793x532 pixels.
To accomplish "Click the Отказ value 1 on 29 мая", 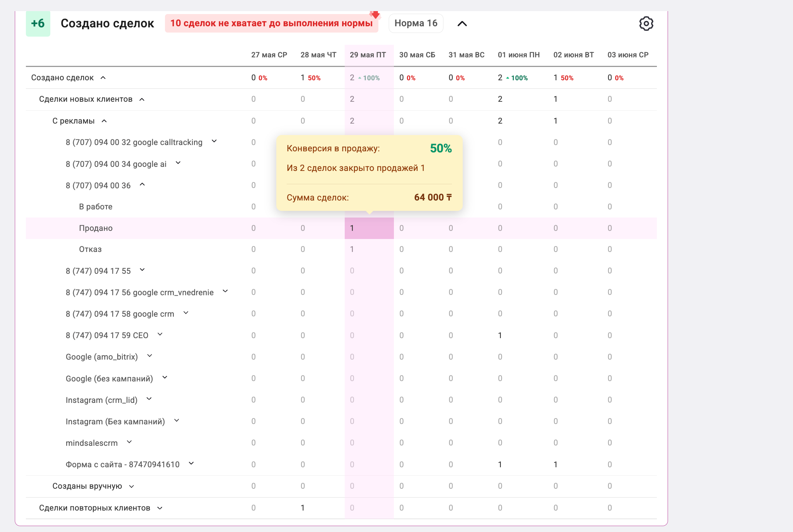I will pos(352,249).
